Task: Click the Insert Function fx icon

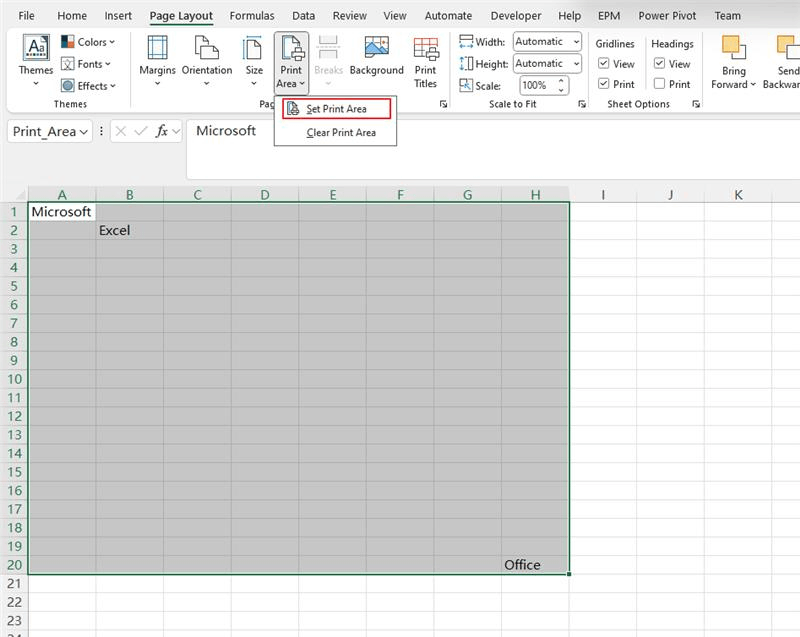Action: coord(162,132)
